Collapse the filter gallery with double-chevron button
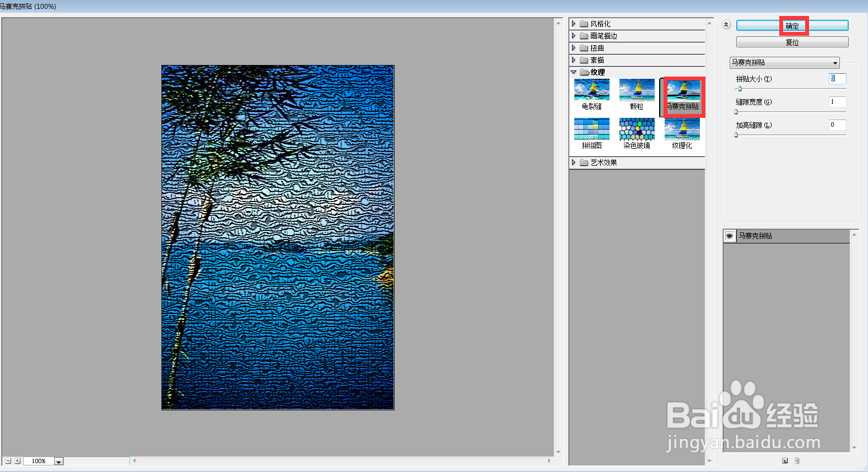The image size is (868, 472). coord(726,25)
